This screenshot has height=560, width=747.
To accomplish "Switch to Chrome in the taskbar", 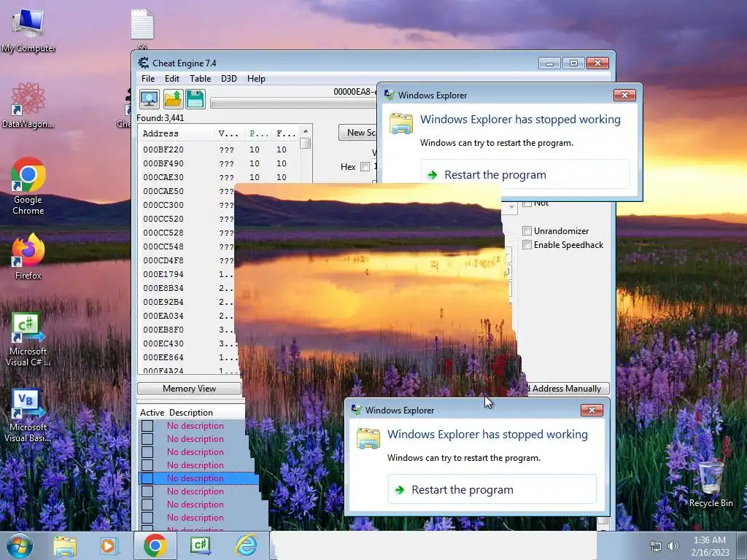I will point(155,545).
